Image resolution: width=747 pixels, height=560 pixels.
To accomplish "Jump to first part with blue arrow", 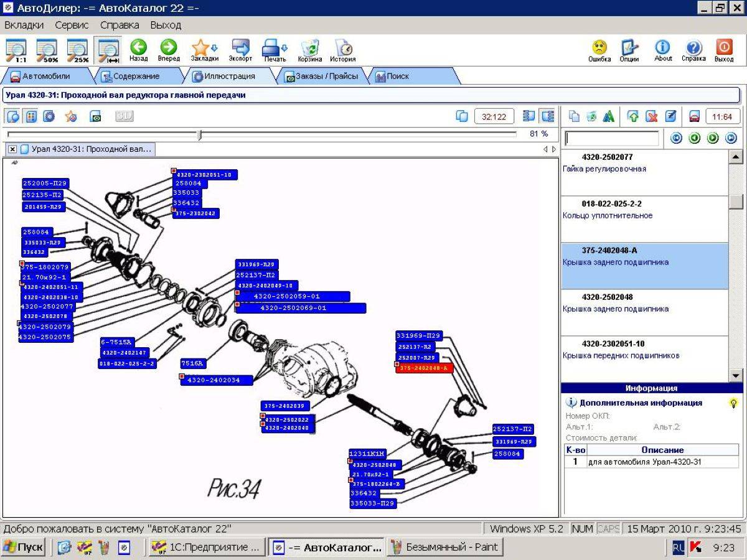I will [677, 138].
